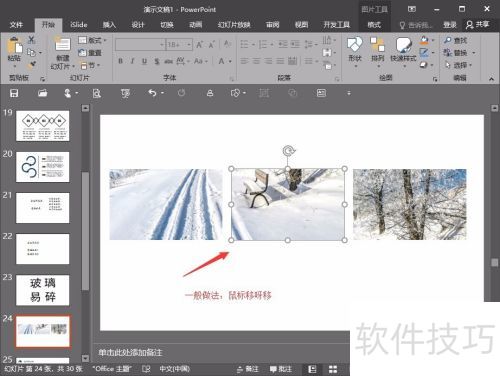Switch to Animations (动画) tab
This screenshot has width=500, height=376.
click(196, 25)
